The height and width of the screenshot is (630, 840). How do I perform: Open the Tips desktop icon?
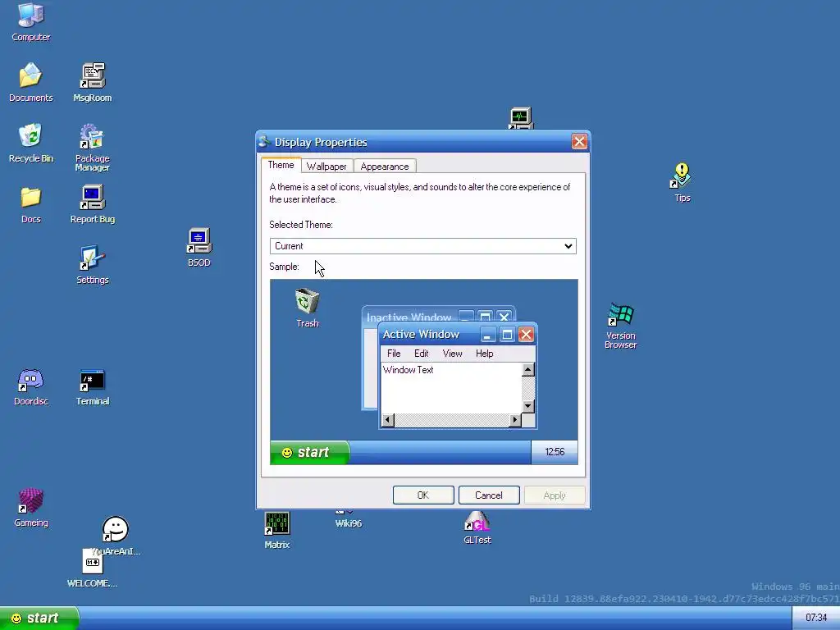tap(682, 182)
